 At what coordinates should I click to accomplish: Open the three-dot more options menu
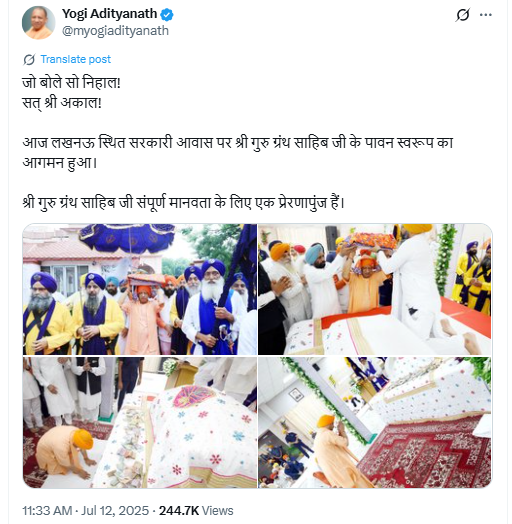(x=486, y=15)
